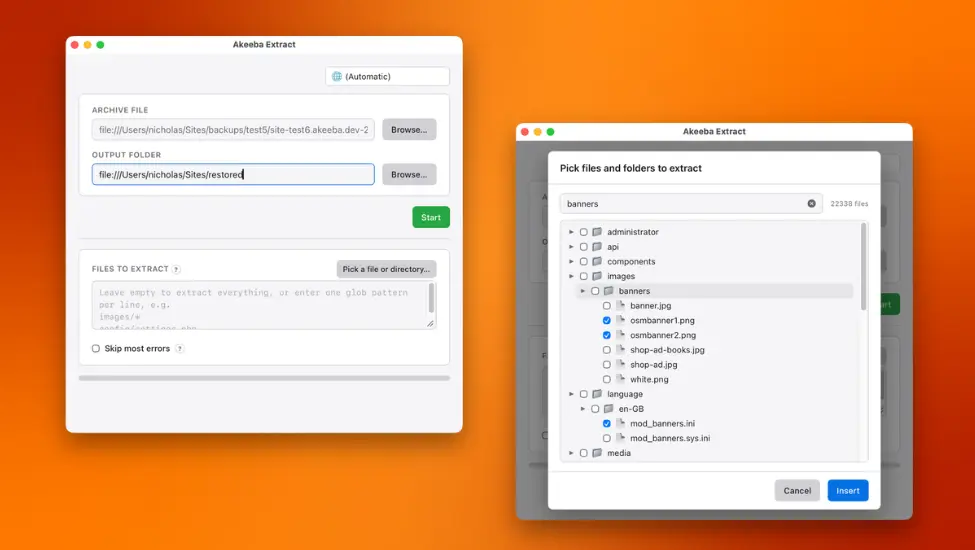Click the extraction progress bar
Image resolution: width=975 pixels, height=550 pixels.
[x=264, y=378]
